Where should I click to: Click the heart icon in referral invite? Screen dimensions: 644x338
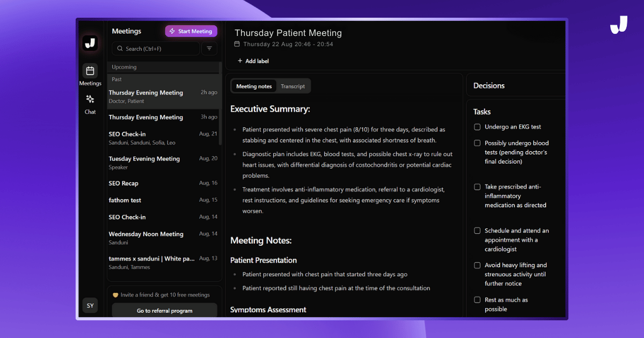tap(115, 295)
